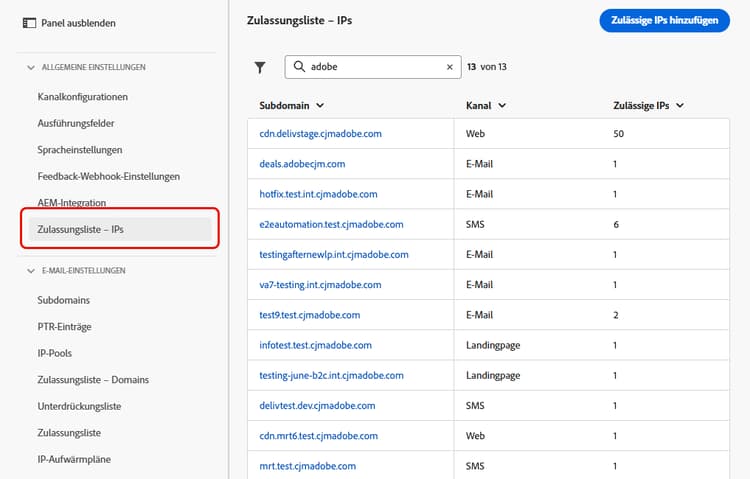Open test9.test.cjmadobe.com link

(310, 315)
